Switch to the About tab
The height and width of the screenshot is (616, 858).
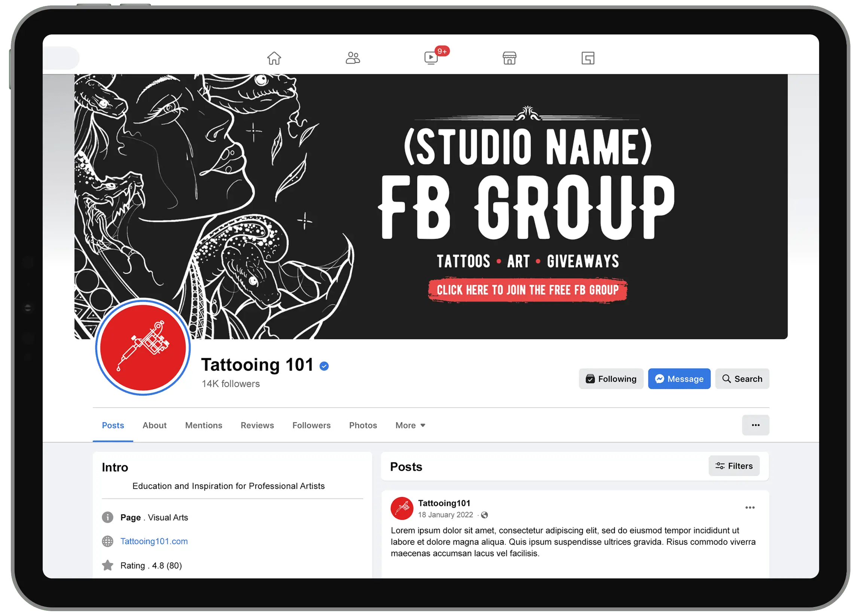click(154, 426)
